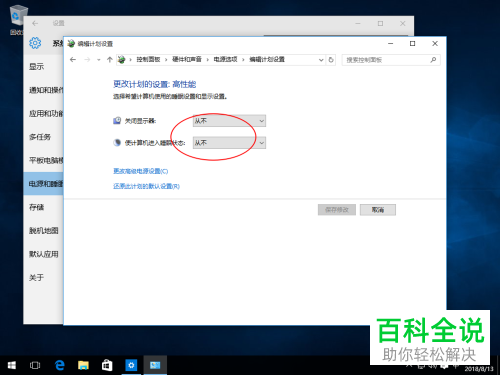Screen dimensions: 500x375
Task: Select the 硬件和声音 breadcrumb
Action: tap(187, 59)
